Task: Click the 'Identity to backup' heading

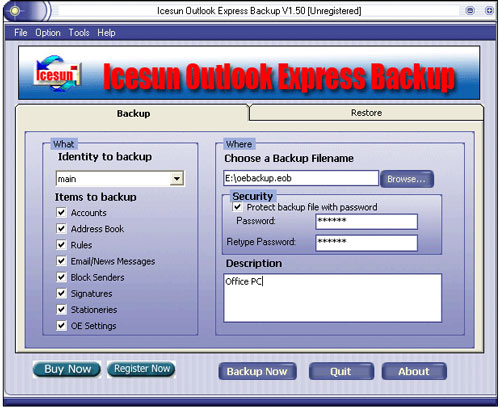Action: (x=105, y=157)
